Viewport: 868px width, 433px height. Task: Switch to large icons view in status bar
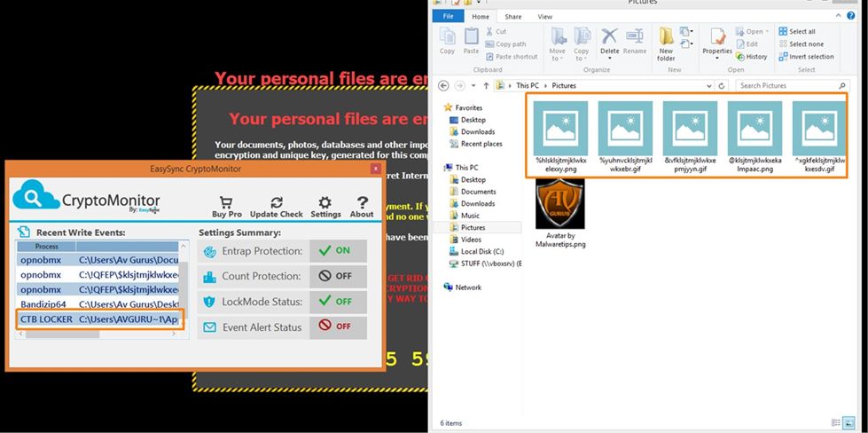pos(848,423)
